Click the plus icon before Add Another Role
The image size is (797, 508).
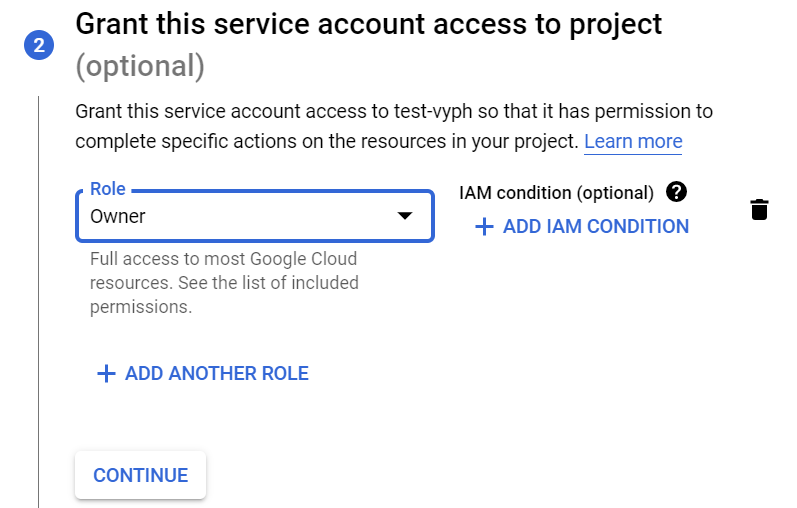tap(106, 374)
